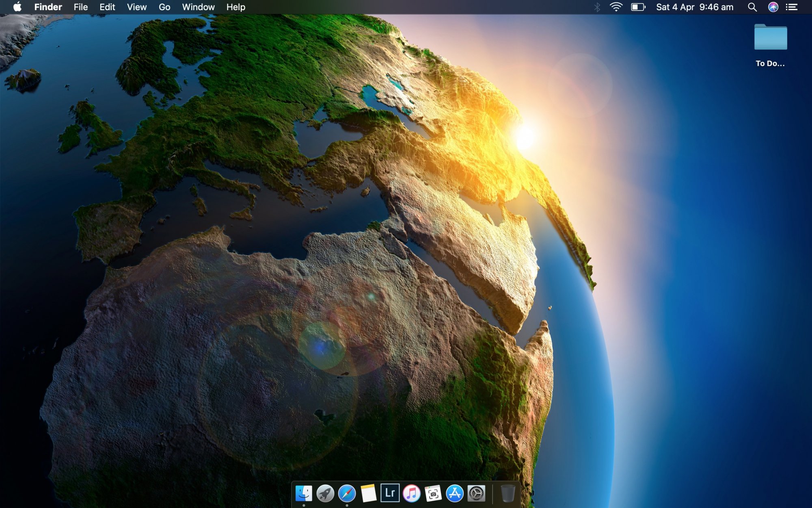
Task: Open the File menu
Action: pos(80,7)
